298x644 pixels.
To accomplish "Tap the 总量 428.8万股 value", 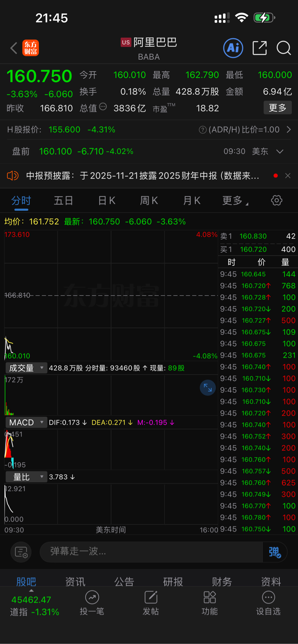I will pyautogui.click(x=197, y=91).
